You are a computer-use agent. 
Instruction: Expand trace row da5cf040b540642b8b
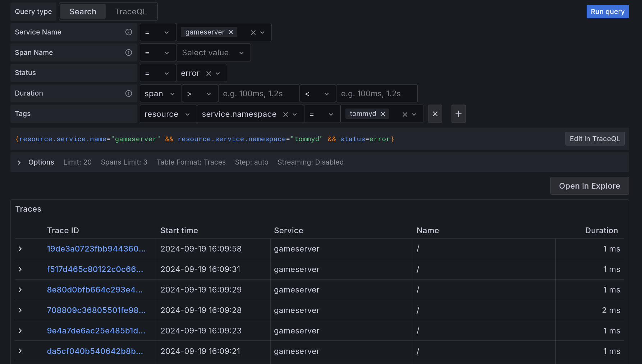pyautogui.click(x=20, y=351)
